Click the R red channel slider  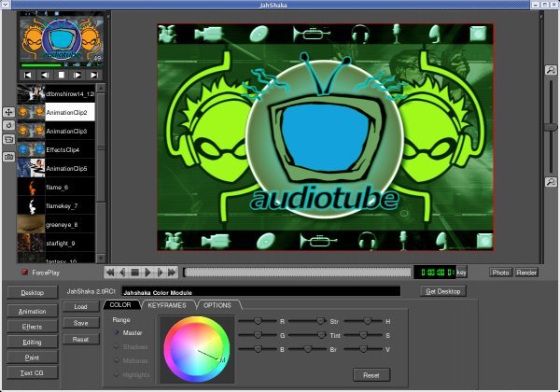258,321
